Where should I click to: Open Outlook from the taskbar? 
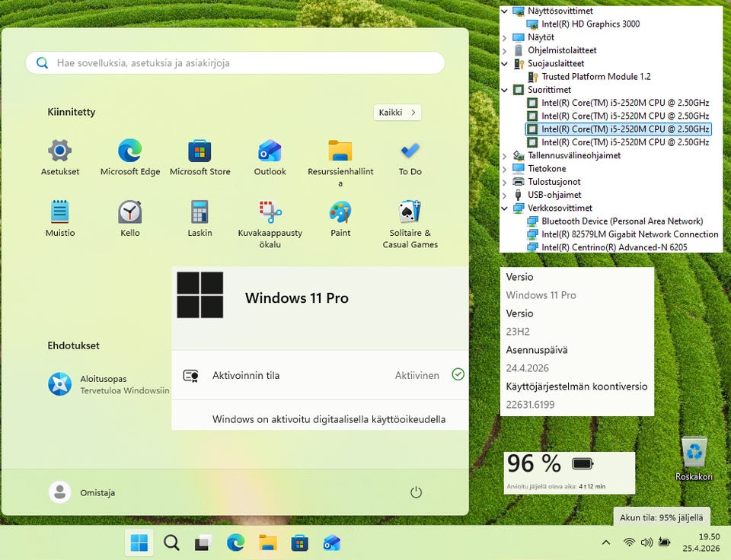pyautogui.click(x=331, y=542)
